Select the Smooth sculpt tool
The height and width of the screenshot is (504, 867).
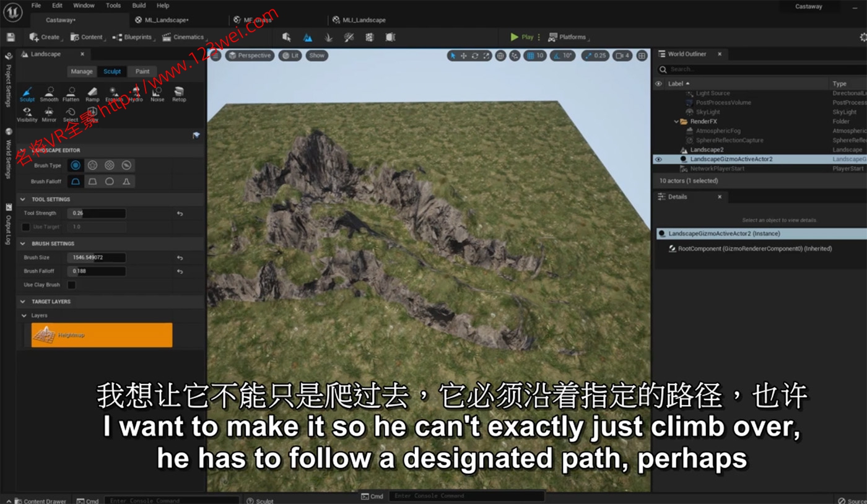[x=49, y=93]
